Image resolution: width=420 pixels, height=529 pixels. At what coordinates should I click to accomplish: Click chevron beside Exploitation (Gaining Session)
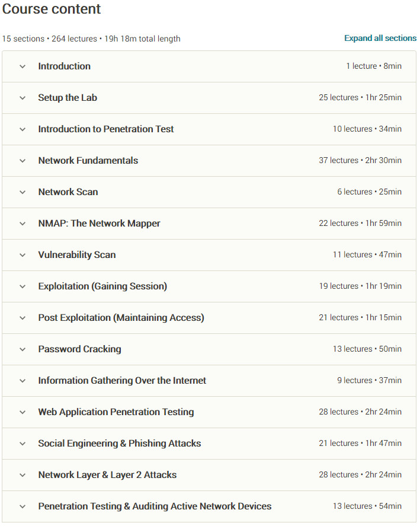(x=23, y=286)
